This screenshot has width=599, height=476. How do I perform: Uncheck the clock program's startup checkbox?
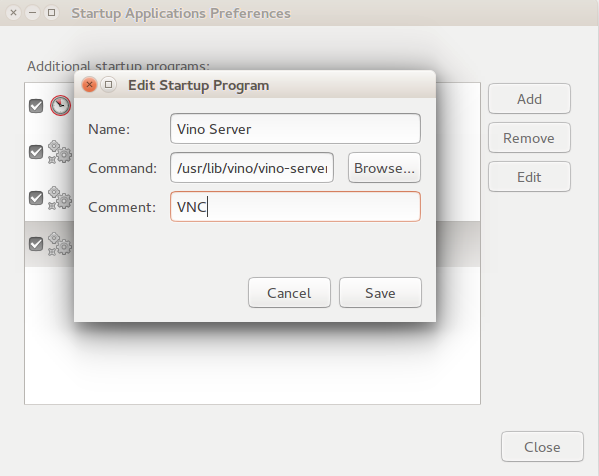(x=36, y=106)
